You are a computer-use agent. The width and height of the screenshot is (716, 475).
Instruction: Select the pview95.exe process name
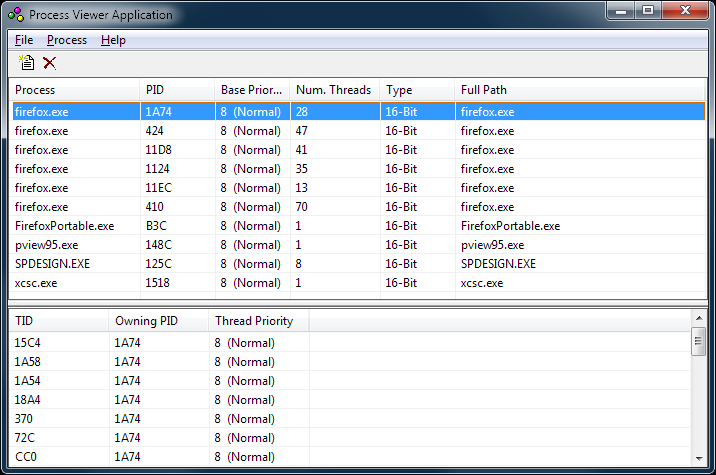point(47,245)
